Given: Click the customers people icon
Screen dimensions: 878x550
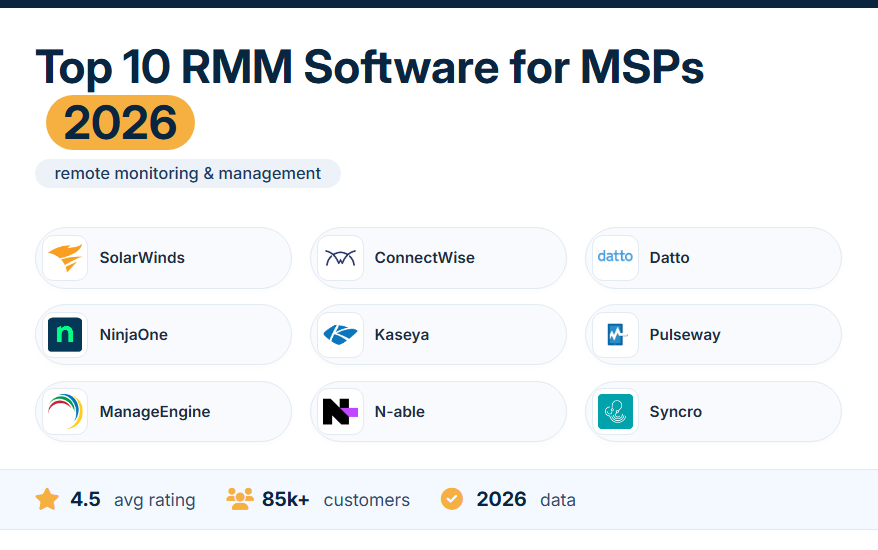Looking at the screenshot, I should point(240,498).
